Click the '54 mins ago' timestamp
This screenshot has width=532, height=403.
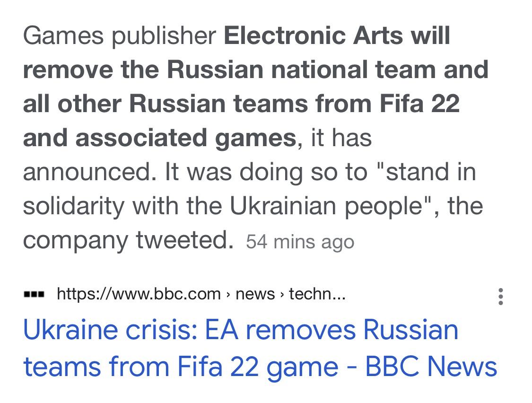click(299, 242)
